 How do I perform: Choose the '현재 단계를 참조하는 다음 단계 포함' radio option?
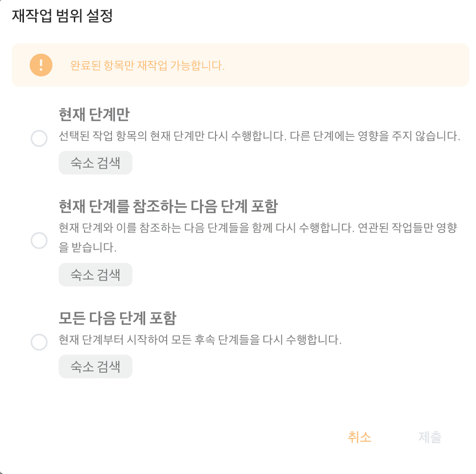tap(39, 240)
